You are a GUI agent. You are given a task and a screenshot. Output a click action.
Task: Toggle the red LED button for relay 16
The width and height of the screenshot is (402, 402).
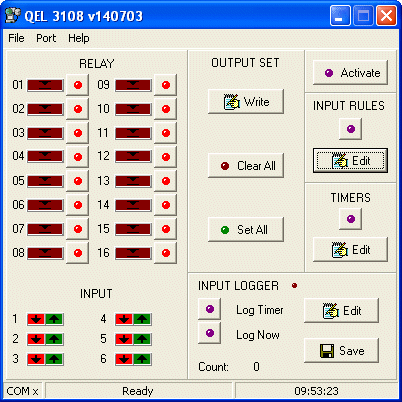click(166, 253)
